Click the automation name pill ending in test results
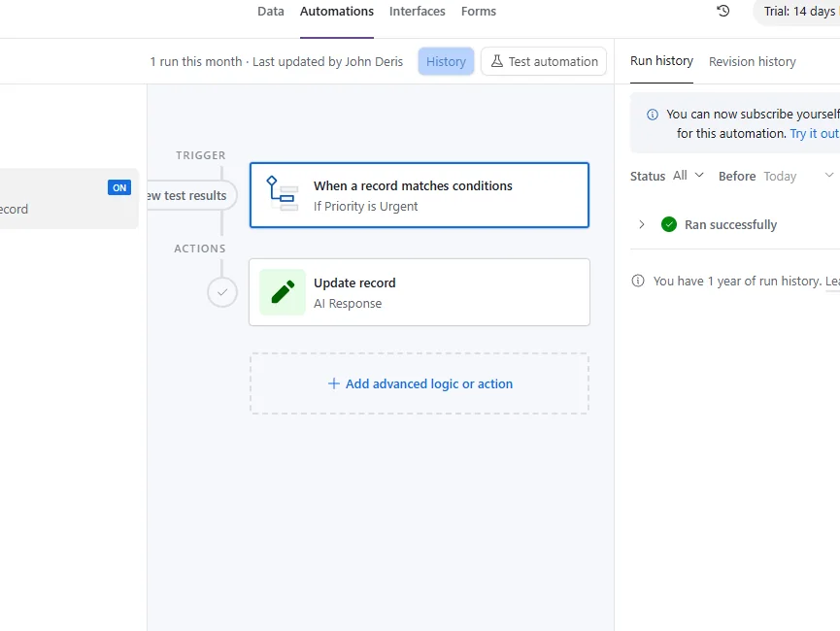The width and height of the screenshot is (840, 631). point(190,195)
